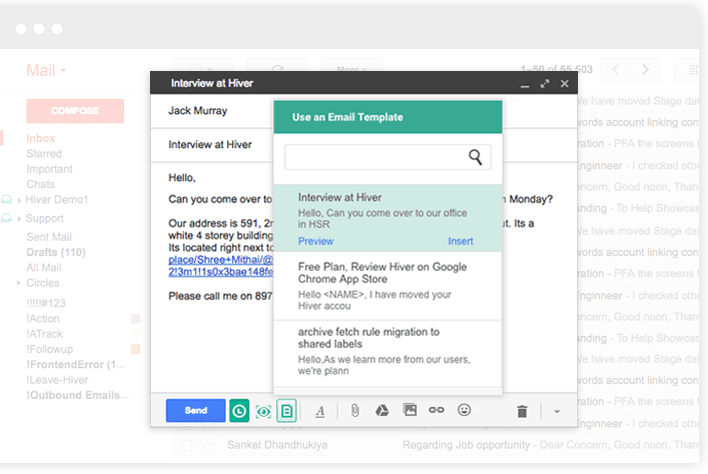Open the Sent Mail folder
The image size is (708, 474).
pos(49,237)
